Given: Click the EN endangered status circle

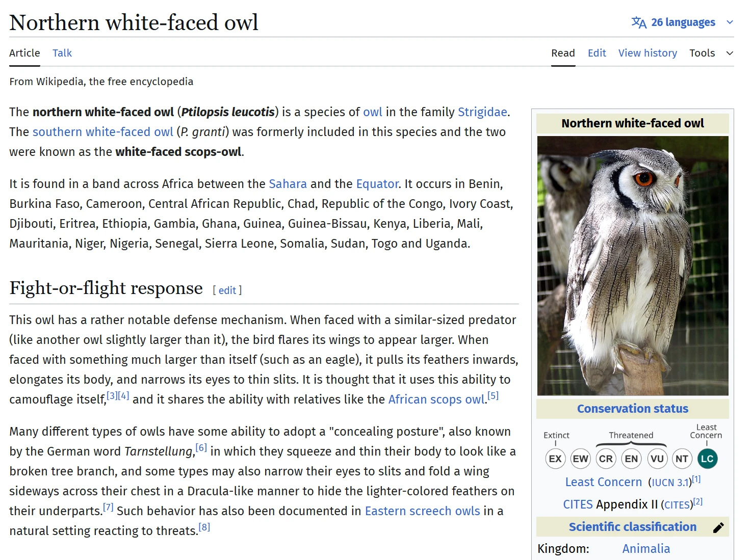Looking at the screenshot, I should [631, 459].
